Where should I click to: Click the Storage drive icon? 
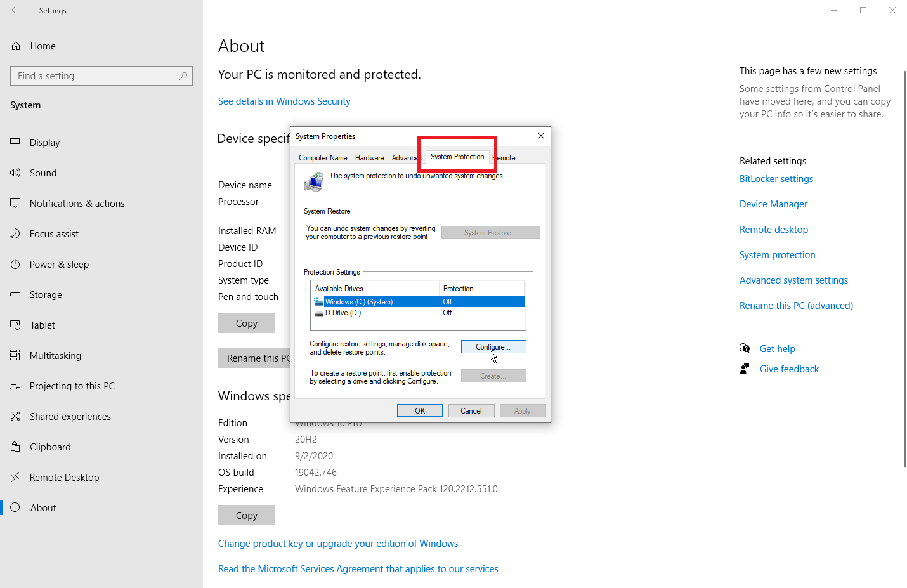(15, 294)
